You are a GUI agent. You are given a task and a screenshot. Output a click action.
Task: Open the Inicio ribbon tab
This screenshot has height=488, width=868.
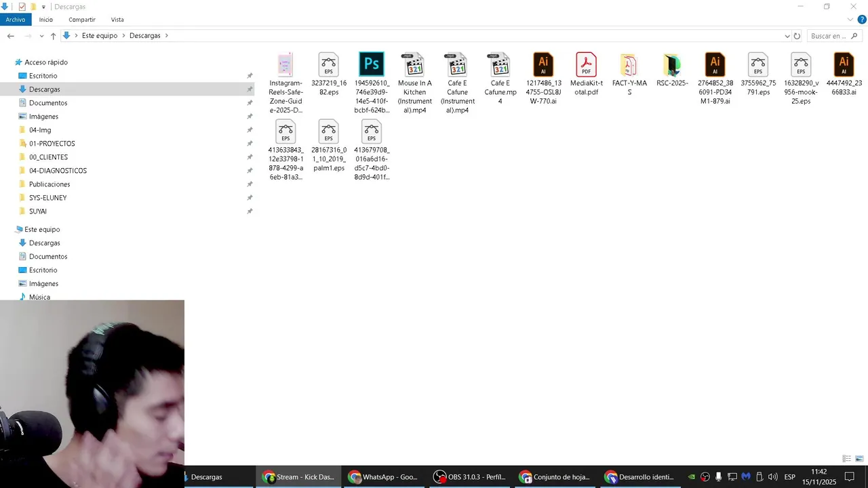pos(45,20)
